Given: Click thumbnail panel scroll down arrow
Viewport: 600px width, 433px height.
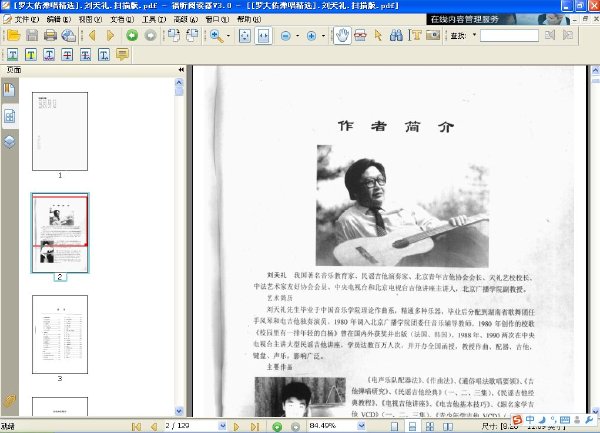Looking at the screenshot, I should click(179, 411).
